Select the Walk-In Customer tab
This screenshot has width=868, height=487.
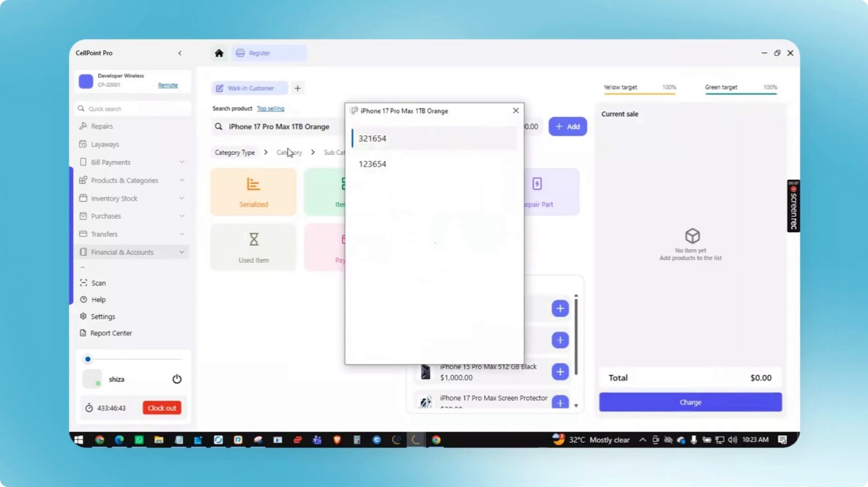coord(250,88)
